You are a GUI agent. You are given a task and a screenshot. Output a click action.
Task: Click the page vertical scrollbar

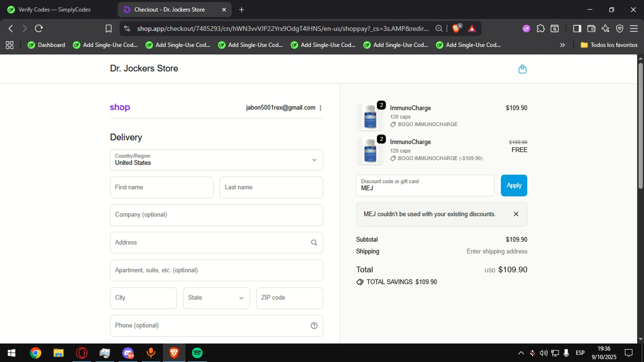(640, 126)
